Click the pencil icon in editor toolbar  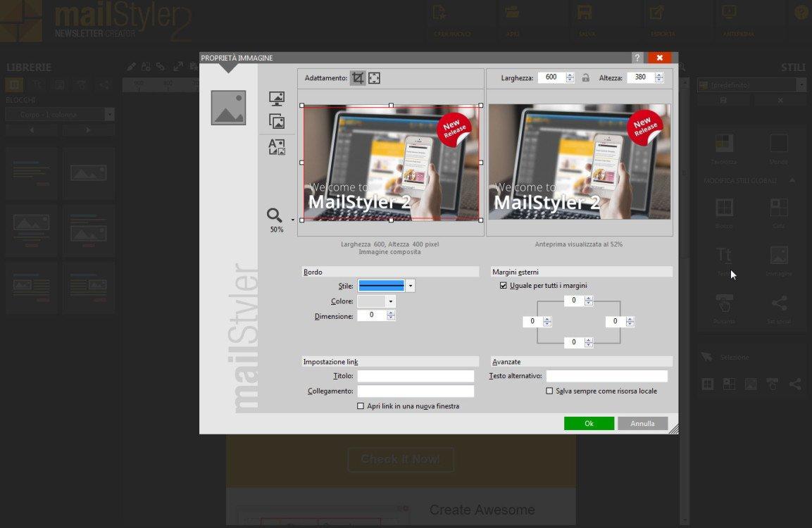(x=132, y=67)
